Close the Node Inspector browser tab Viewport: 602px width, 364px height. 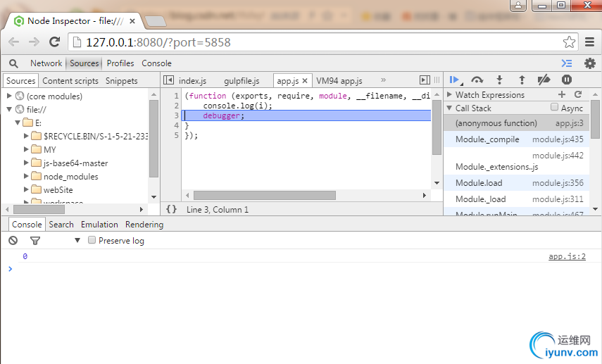(x=132, y=21)
